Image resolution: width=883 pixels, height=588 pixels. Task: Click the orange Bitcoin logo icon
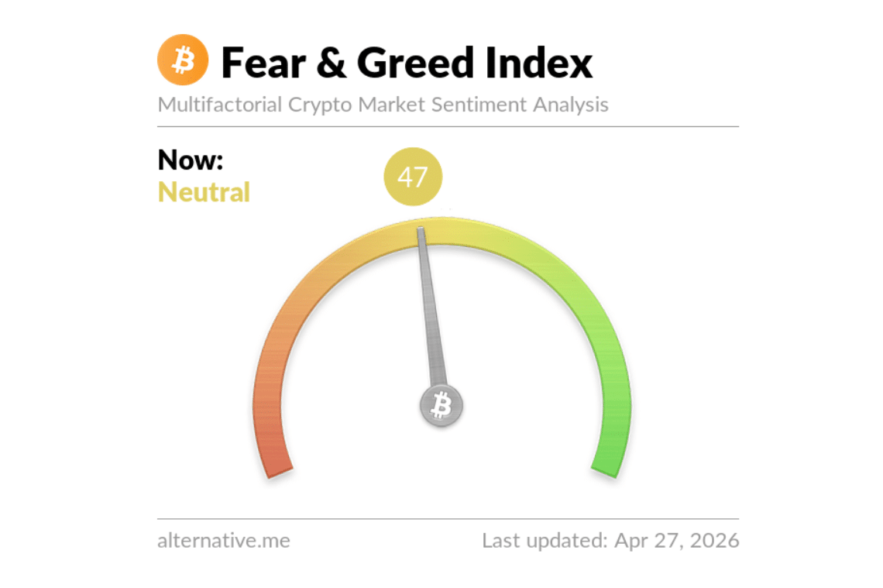pyautogui.click(x=183, y=60)
